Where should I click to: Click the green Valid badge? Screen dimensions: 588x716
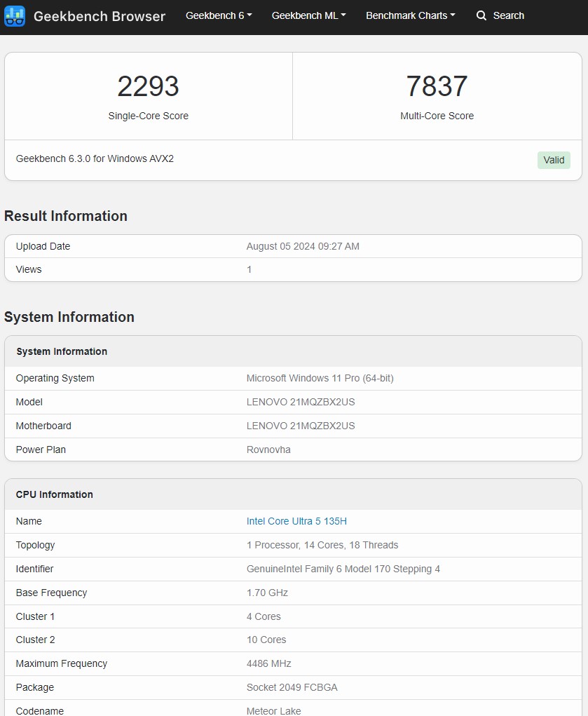coord(554,160)
